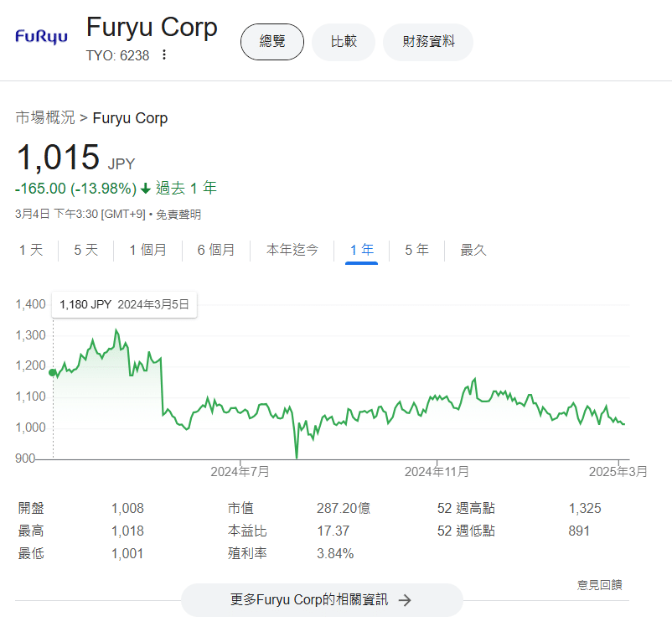Click the arrow in the 更多Furyu Corp的相關資訊 button
This screenshot has height=632, width=672.
[404, 600]
